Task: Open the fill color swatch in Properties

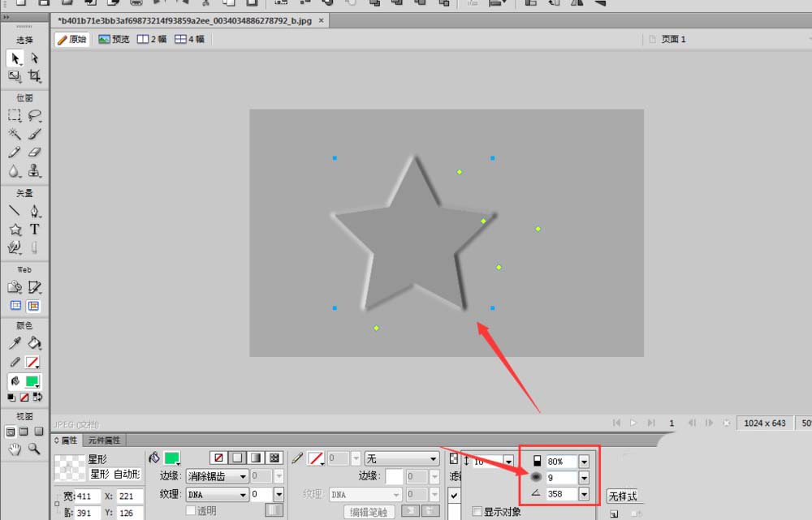Action: coord(172,458)
